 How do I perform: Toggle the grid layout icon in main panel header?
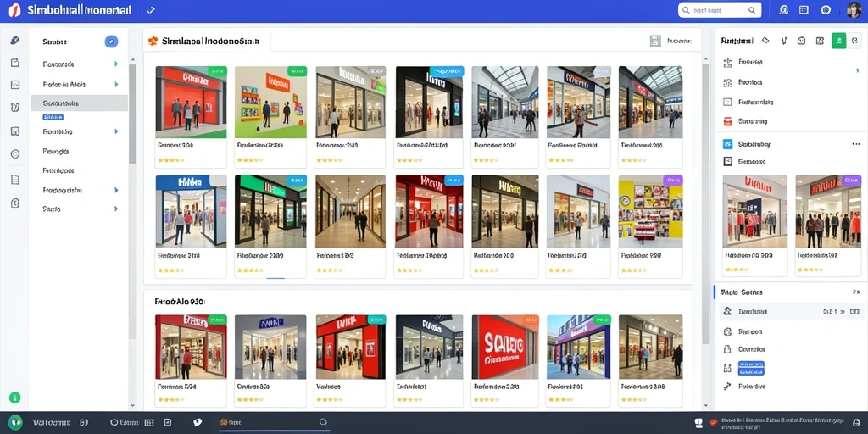click(x=655, y=41)
